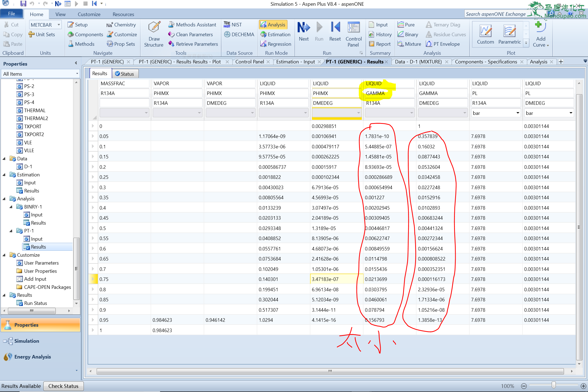Add a new document tab with plus
Image resolution: width=588 pixels, height=392 pixels.
point(561,62)
